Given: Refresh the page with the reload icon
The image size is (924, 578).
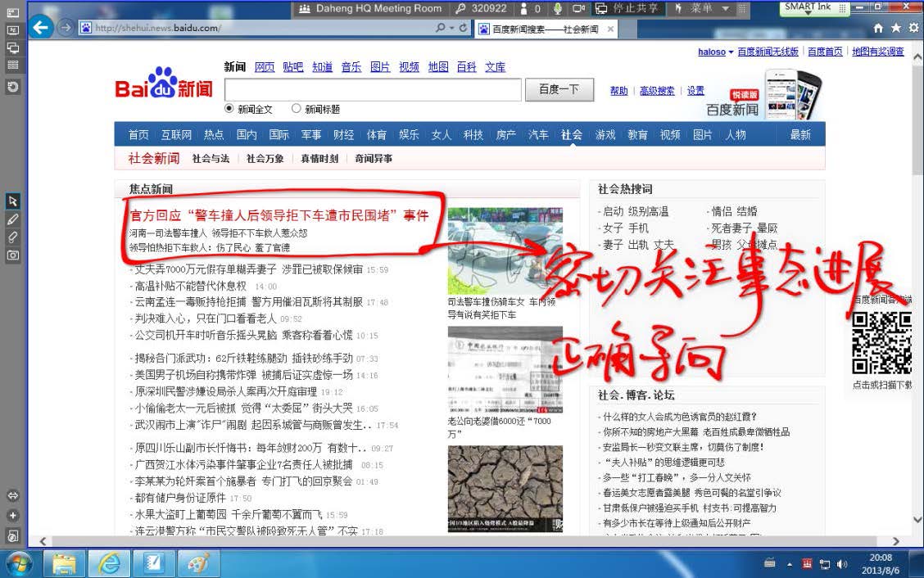Looking at the screenshot, I should click(463, 28).
